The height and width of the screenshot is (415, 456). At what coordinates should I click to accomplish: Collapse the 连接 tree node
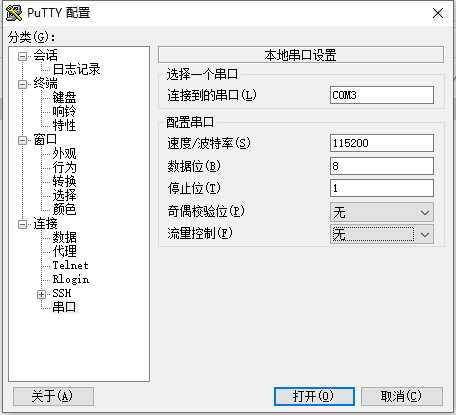click(x=22, y=224)
